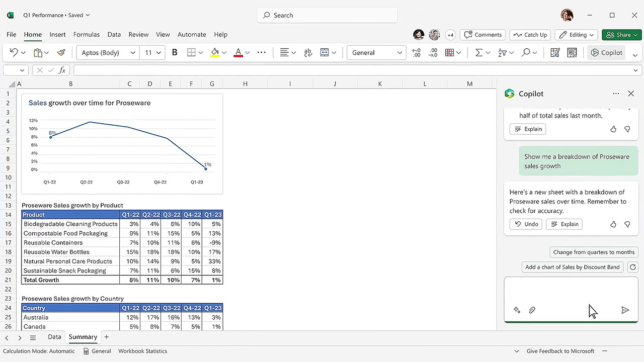This screenshot has height=362, width=644.
Task: Open more font options ellipsis
Action: (261, 52)
